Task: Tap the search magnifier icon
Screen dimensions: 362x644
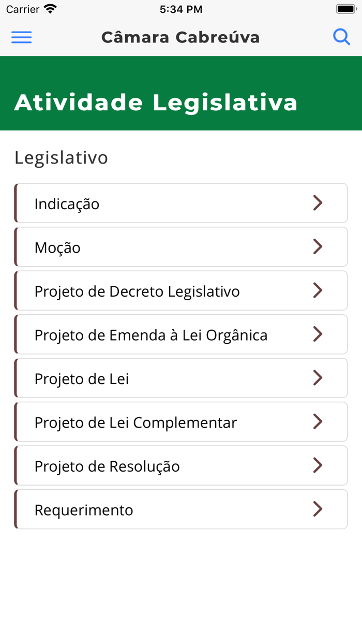Action: click(342, 37)
